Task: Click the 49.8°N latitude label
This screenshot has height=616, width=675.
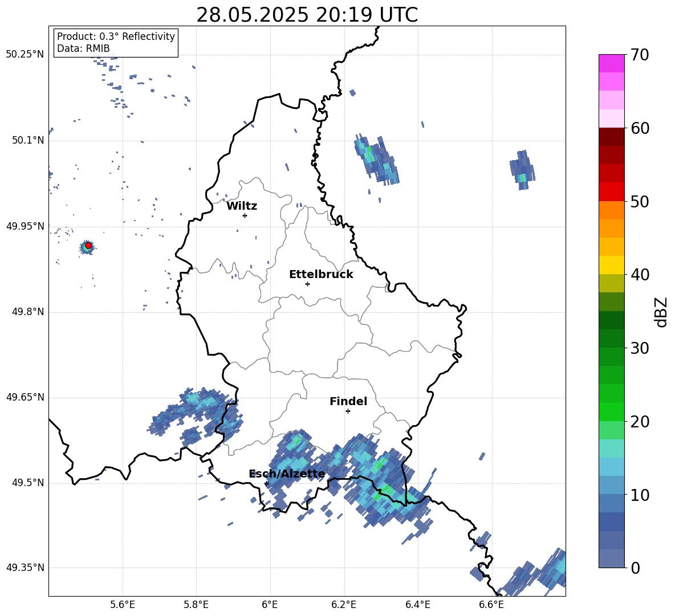Action: (x=28, y=312)
